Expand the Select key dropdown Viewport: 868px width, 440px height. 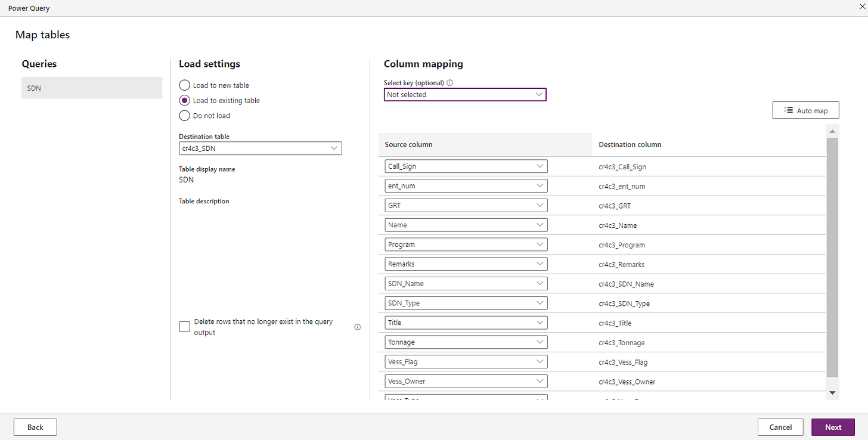coord(465,95)
